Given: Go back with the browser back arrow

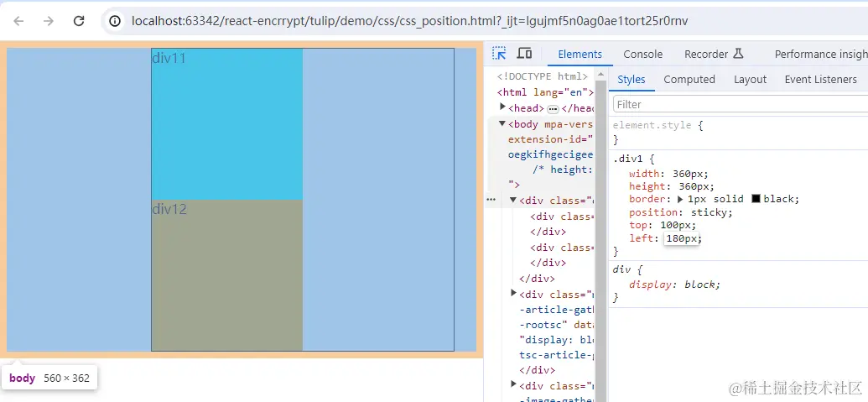Looking at the screenshot, I should pos(18,21).
